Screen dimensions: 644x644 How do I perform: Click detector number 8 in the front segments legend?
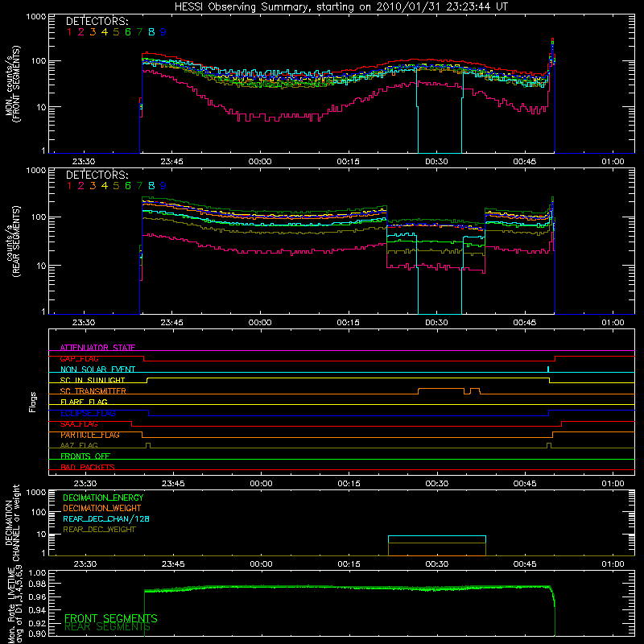(151, 32)
